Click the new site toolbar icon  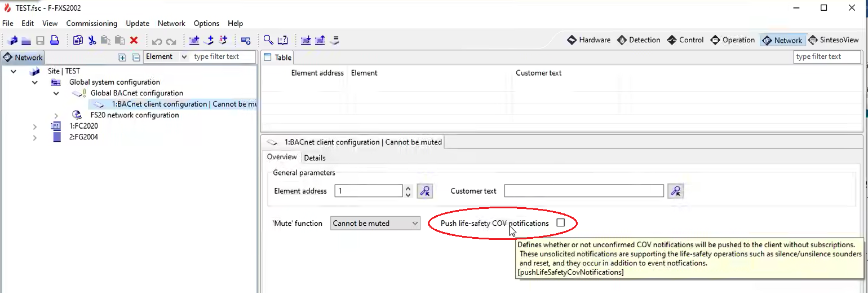point(13,40)
